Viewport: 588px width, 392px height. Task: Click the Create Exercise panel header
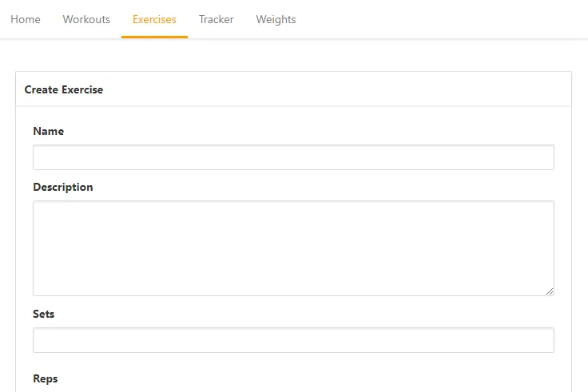point(64,89)
